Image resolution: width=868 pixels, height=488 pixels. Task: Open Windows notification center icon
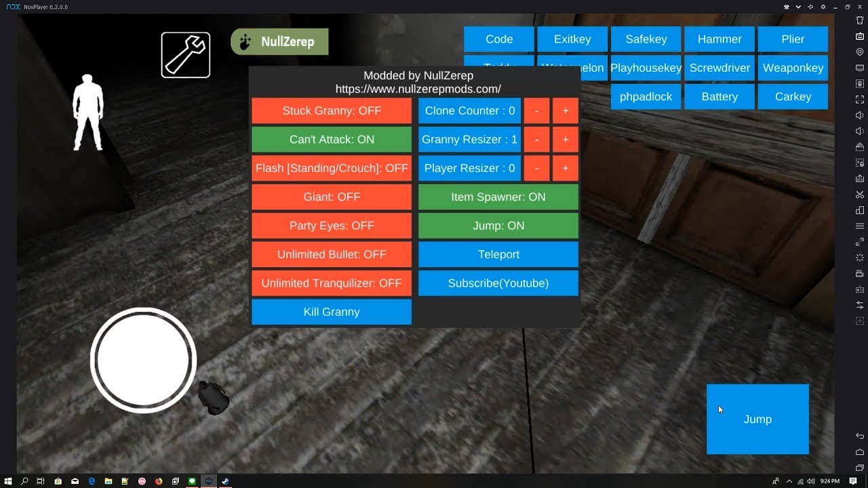coord(854,481)
